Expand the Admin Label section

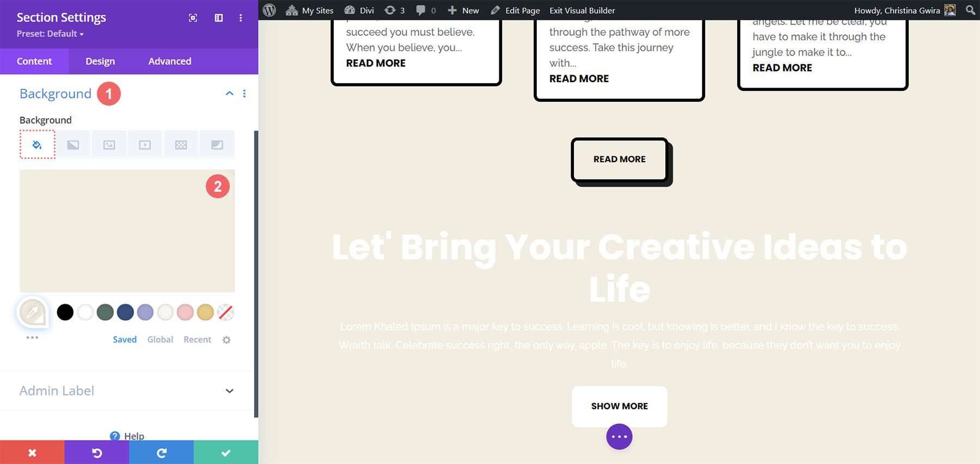pyautogui.click(x=229, y=391)
